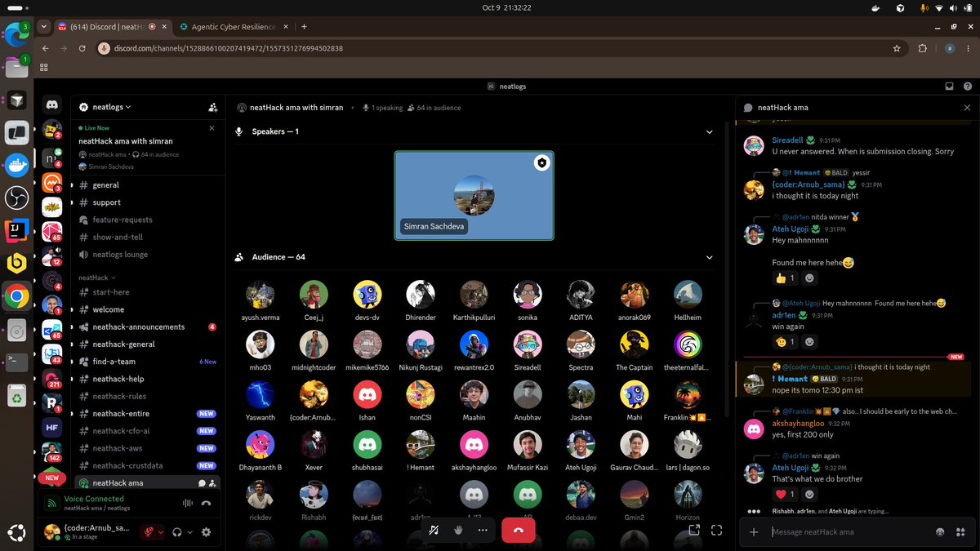Screen dimensions: 980x551
Task: Open the Terminal from the dock
Action: click(x=17, y=362)
